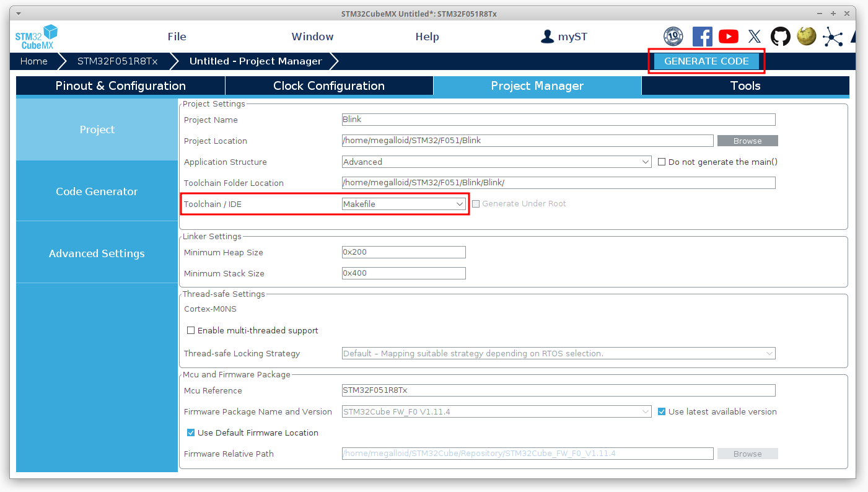Click the Minimum Stack Size field
868x492 pixels.
[x=404, y=273]
